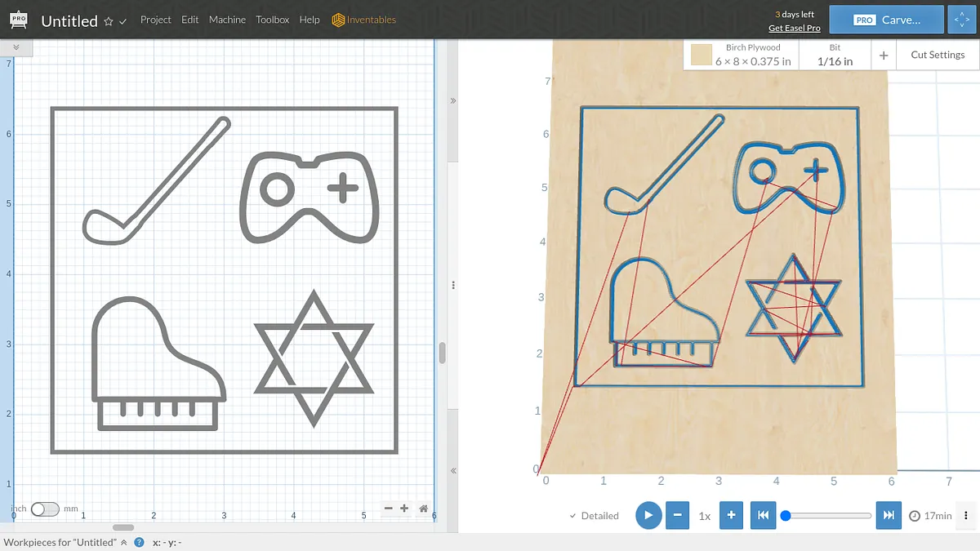Screen dimensions: 980x551
Task: Decrease simulation playback speed
Action: [x=677, y=515]
